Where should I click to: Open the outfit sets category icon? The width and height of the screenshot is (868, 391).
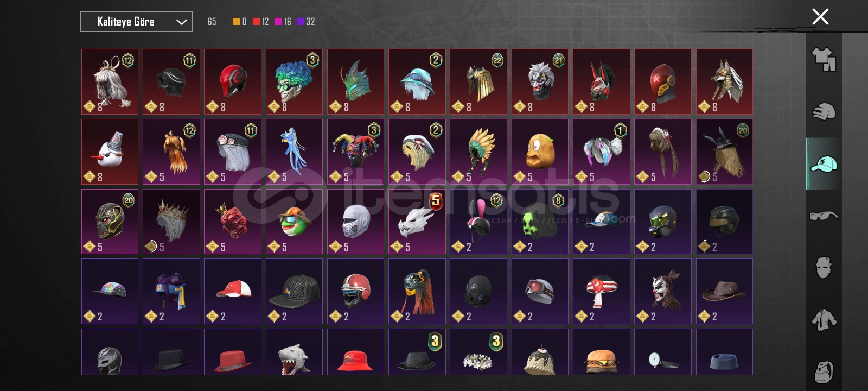tap(824, 59)
